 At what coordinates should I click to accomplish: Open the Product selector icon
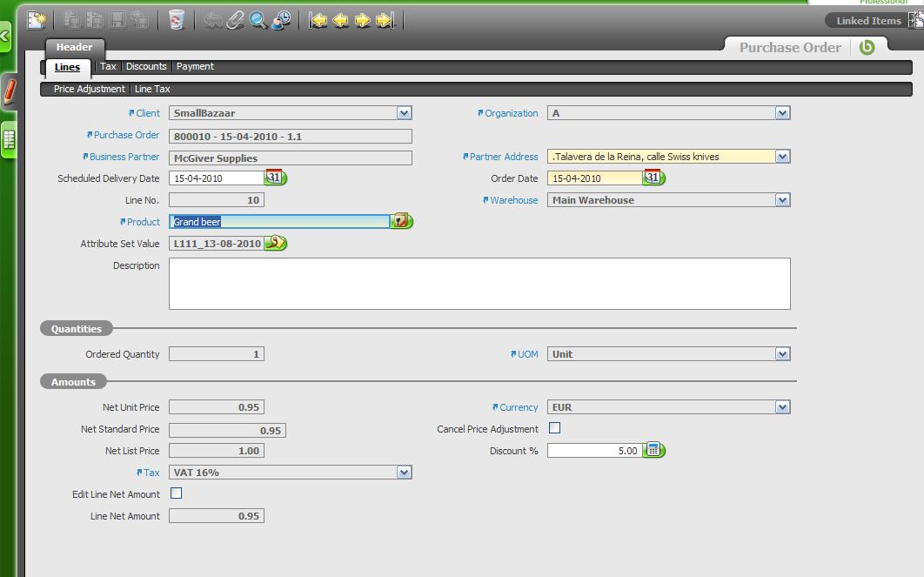point(401,222)
